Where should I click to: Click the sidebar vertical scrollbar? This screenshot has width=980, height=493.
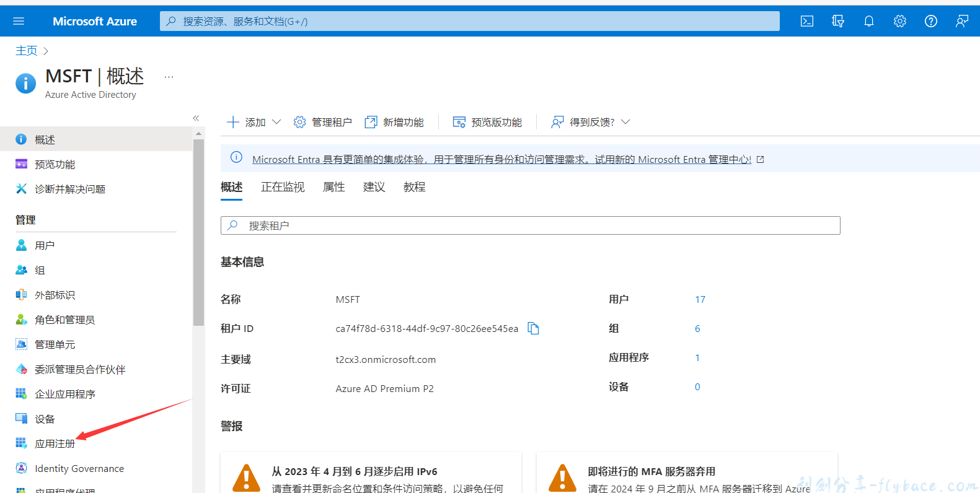pos(198,232)
